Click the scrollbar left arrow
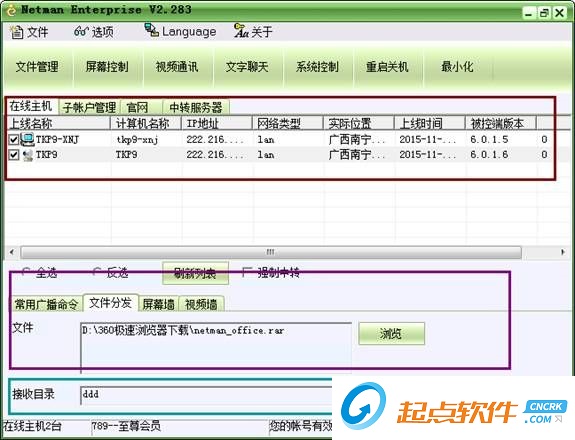Screen dimensions: 575x440 (x=12, y=252)
